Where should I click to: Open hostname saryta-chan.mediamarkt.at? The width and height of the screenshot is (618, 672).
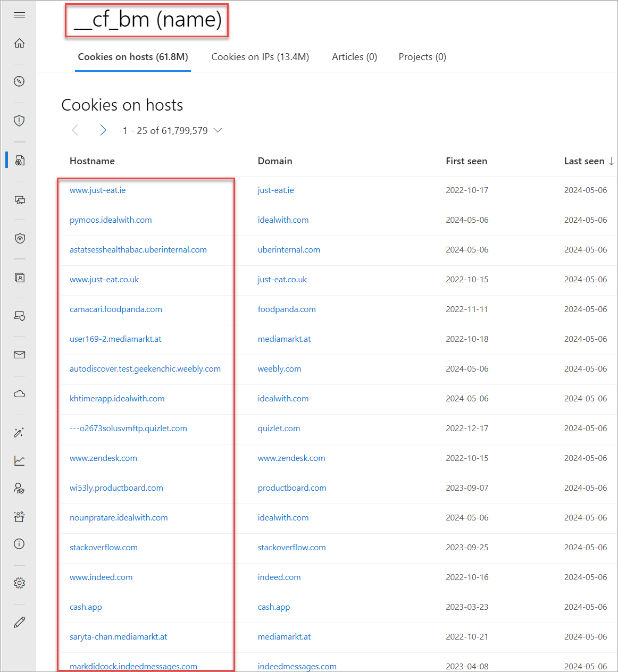click(119, 637)
